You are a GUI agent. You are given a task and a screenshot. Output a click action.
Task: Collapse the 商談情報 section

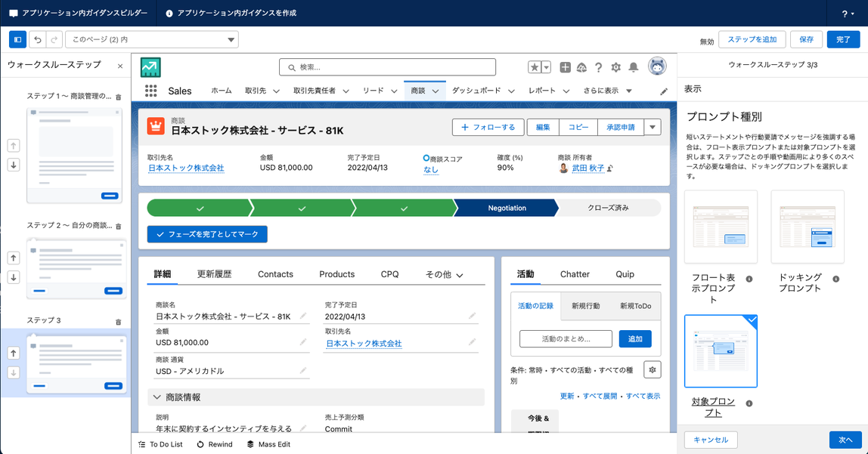(x=157, y=397)
